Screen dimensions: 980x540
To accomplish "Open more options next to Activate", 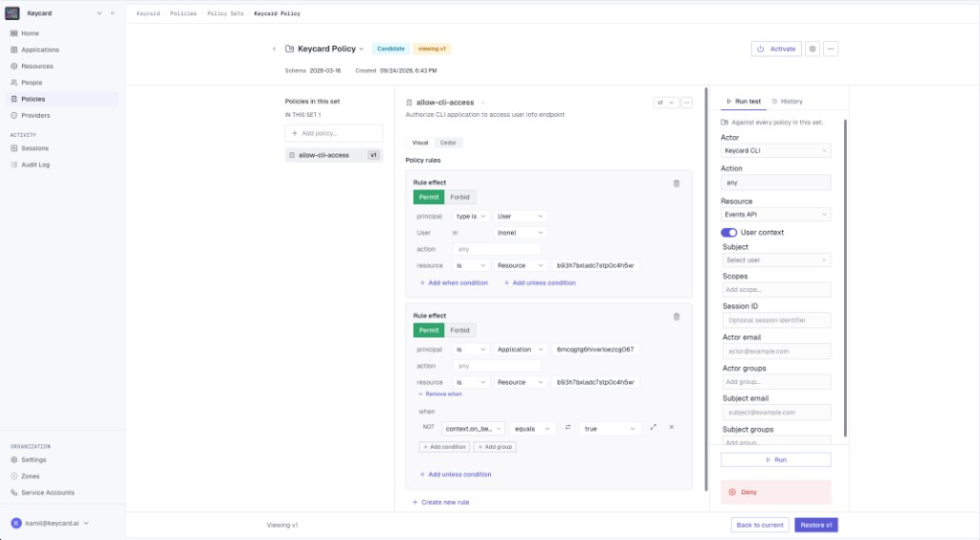I will (x=831, y=49).
